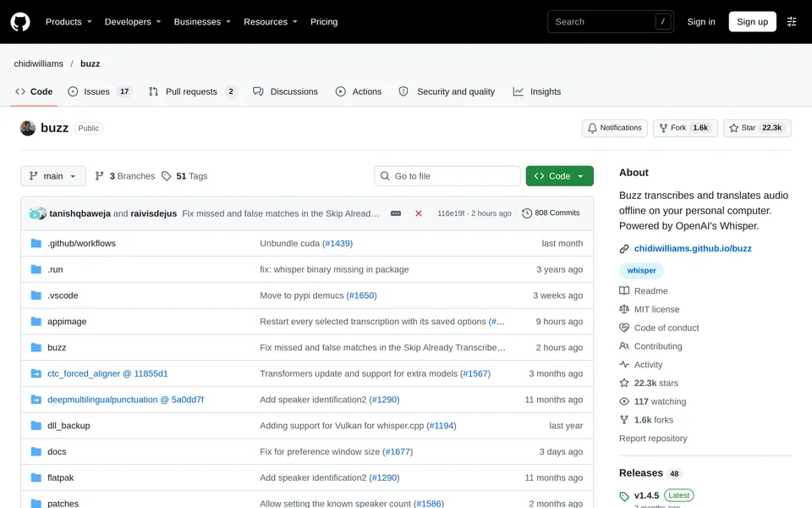Image resolution: width=812 pixels, height=508 pixels.
Task: Click the whisper topic tag
Action: (x=641, y=271)
